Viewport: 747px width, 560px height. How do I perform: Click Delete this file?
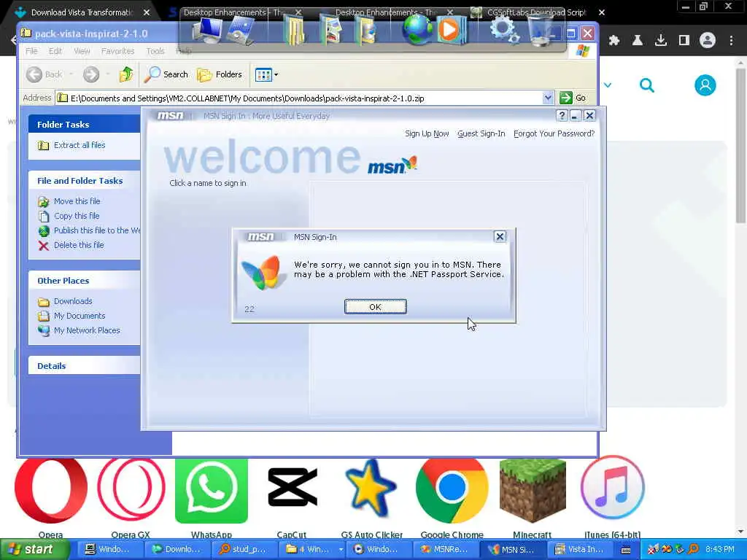(79, 245)
